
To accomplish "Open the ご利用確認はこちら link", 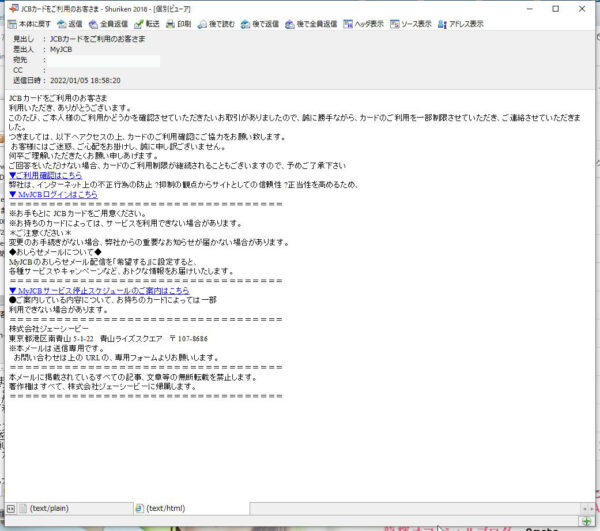I will 46,175.
